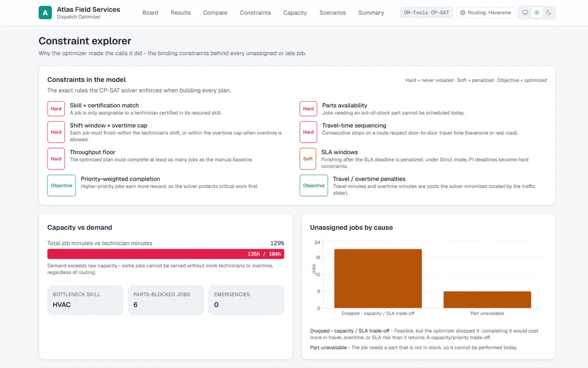588x368 pixels.
Task: Click the Parts-Blocked Jobs card
Action: [x=166, y=300]
